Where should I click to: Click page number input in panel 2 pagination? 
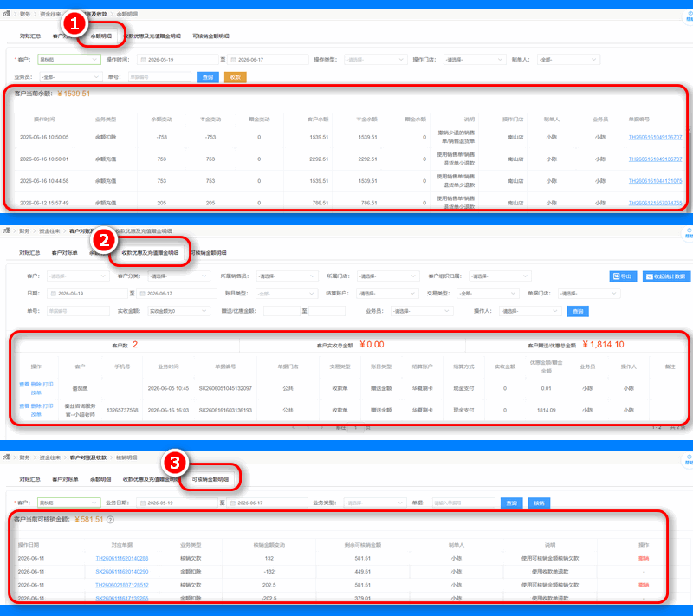click(x=355, y=428)
